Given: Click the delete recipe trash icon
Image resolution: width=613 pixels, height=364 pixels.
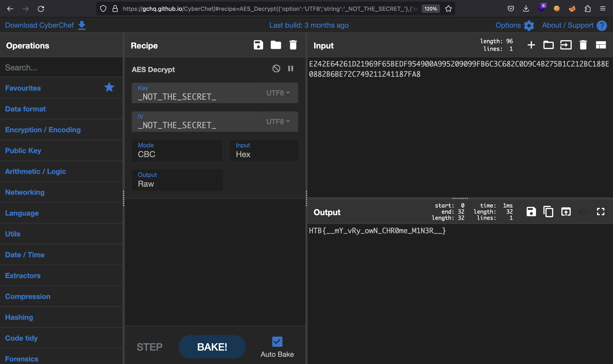Looking at the screenshot, I should pyautogui.click(x=293, y=45).
